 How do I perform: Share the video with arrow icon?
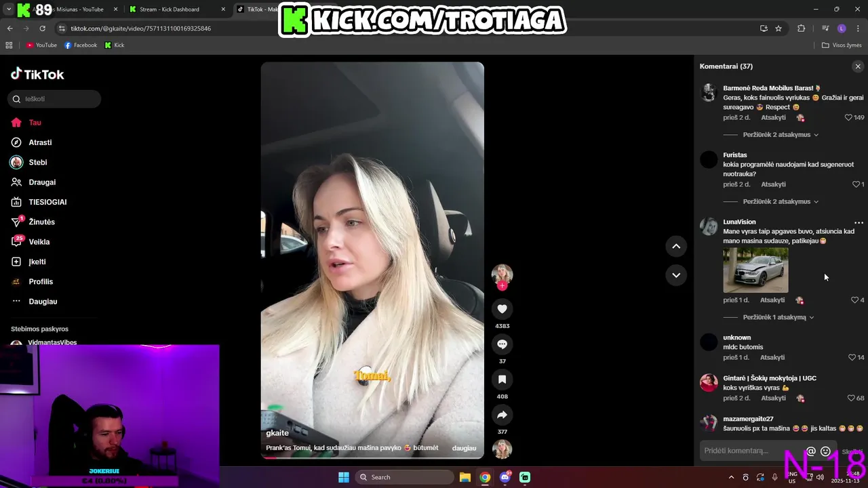pyautogui.click(x=502, y=415)
